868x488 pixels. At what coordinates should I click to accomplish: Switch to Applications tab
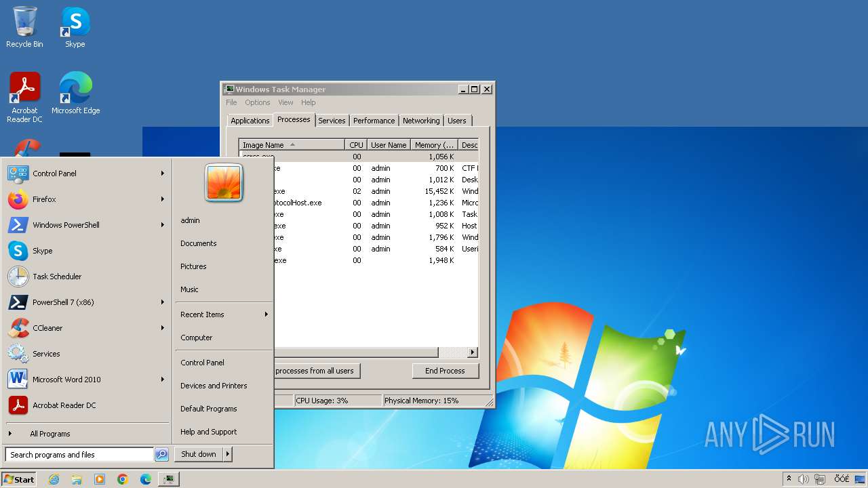[250, 121]
